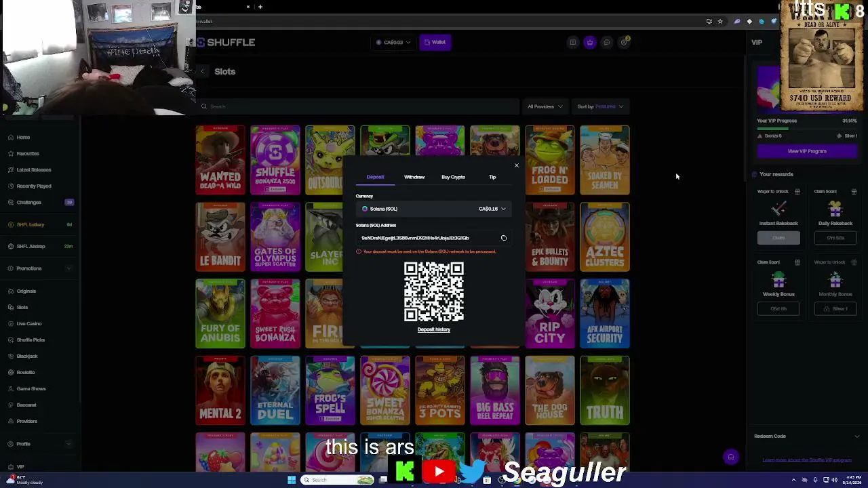The width and height of the screenshot is (868, 488).
Task: Click the timer button under Daily Rakeback
Action: pos(835,238)
